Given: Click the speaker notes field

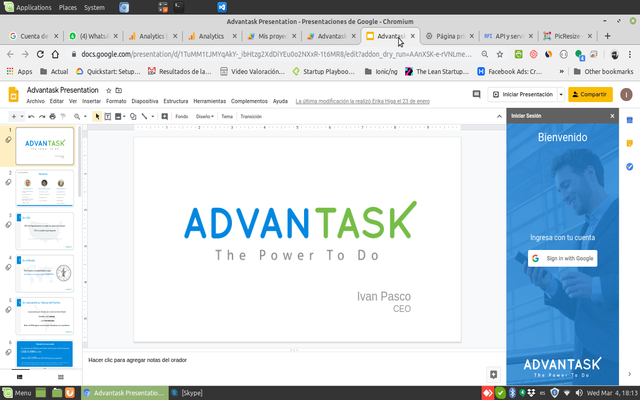Looking at the screenshot, I should (x=294, y=360).
